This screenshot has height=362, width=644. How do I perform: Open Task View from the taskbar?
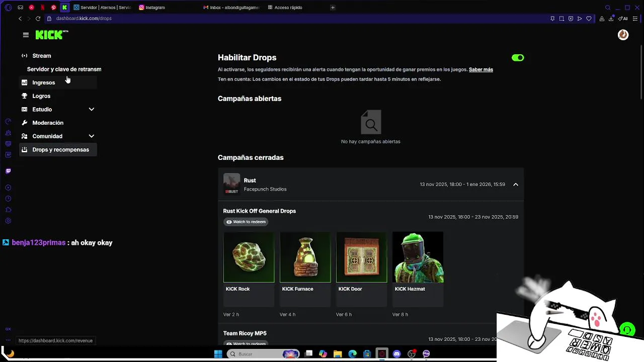[309, 354]
